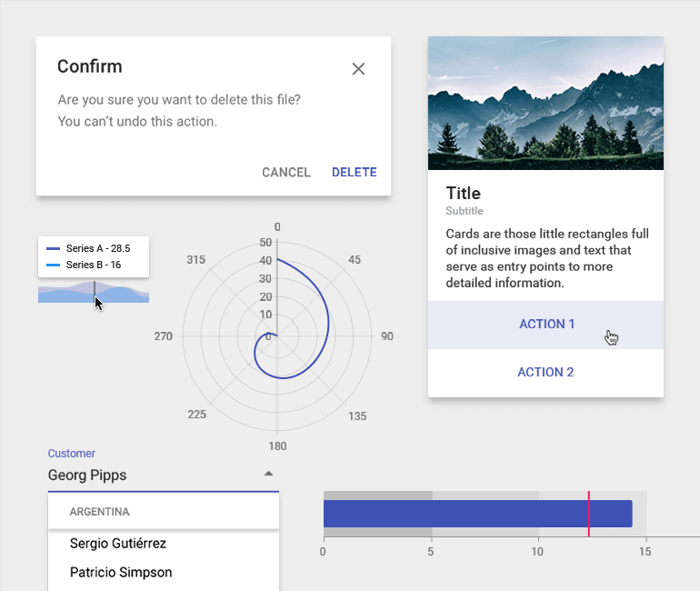Choose Patricio Simpson from customer list
This screenshot has width=700, height=591.
click(121, 573)
